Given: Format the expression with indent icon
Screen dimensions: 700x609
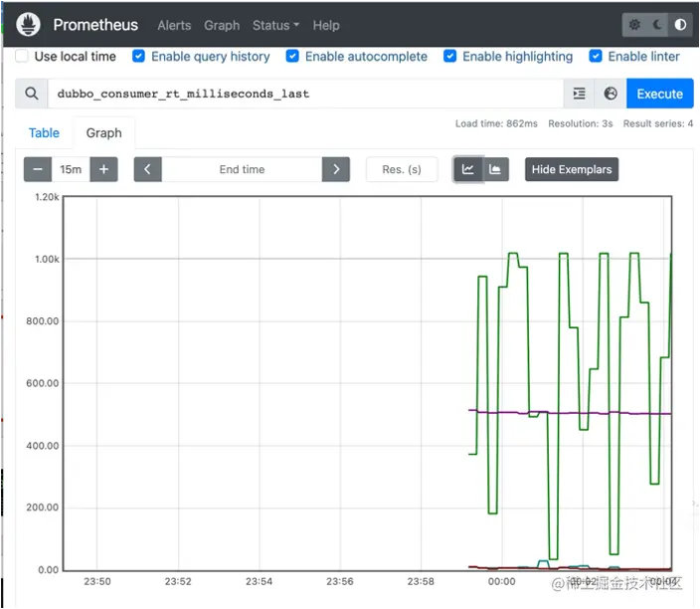Looking at the screenshot, I should coord(579,94).
